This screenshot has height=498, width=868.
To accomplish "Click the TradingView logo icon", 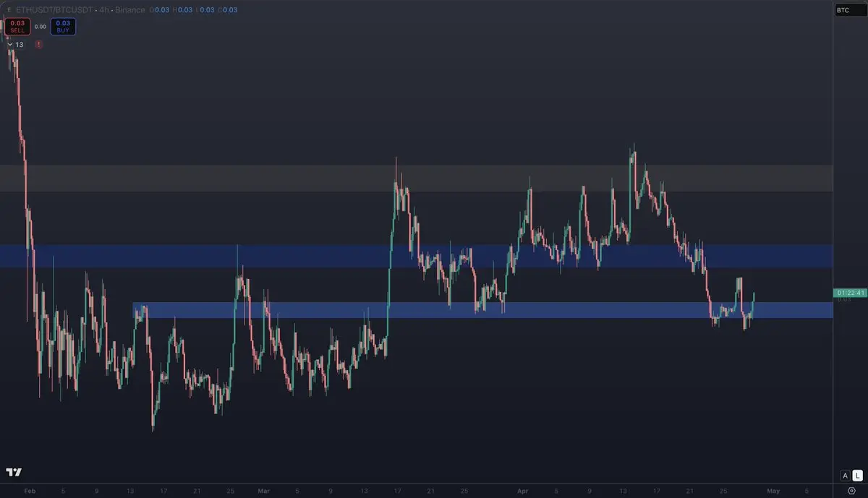I will coord(14,472).
